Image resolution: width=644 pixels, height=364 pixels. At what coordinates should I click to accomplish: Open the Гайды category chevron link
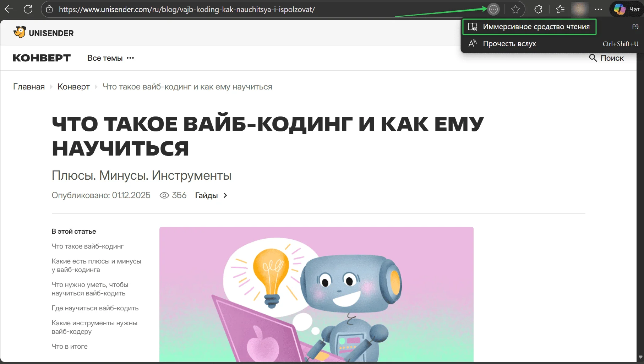tap(211, 195)
